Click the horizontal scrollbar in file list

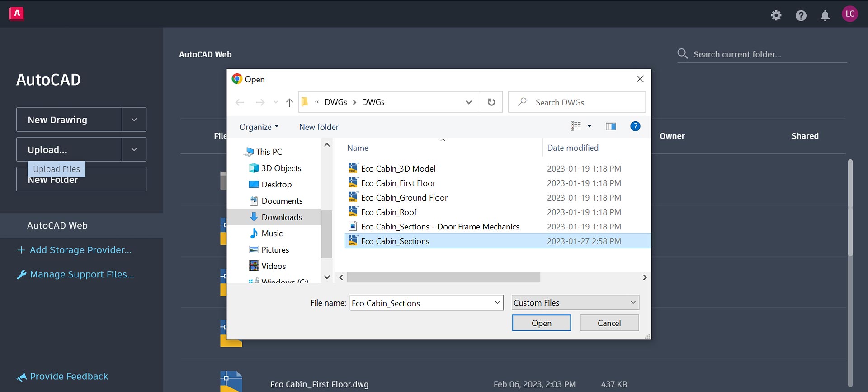pos(443,277)
